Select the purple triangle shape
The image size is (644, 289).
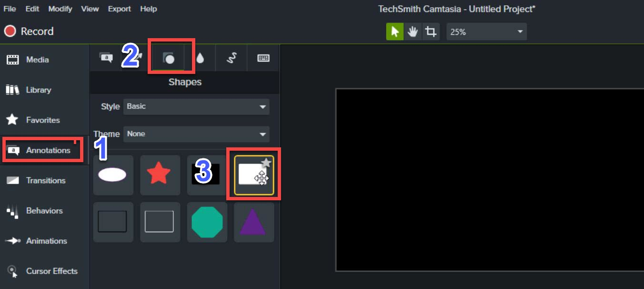253,222
